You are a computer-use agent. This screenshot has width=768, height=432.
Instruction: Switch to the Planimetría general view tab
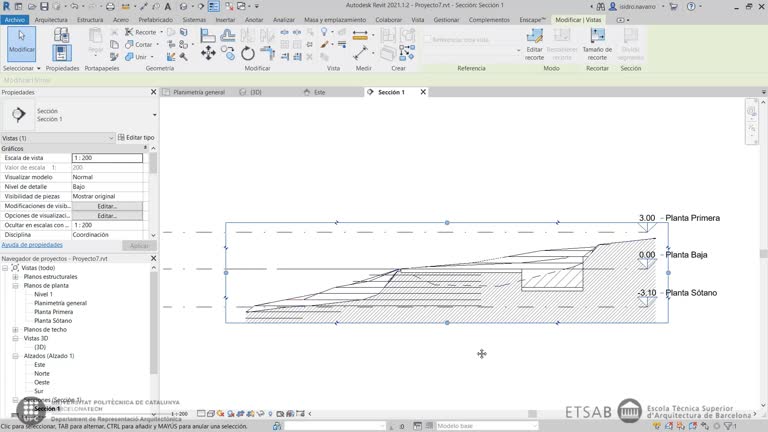pos(198,92)
